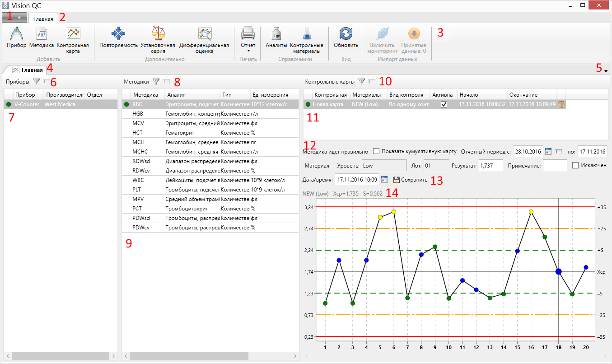The width and height of the screenshot is (612, 364).
Task: Toggle the switch next to Приборы filter
Action: tap(47, 82)
